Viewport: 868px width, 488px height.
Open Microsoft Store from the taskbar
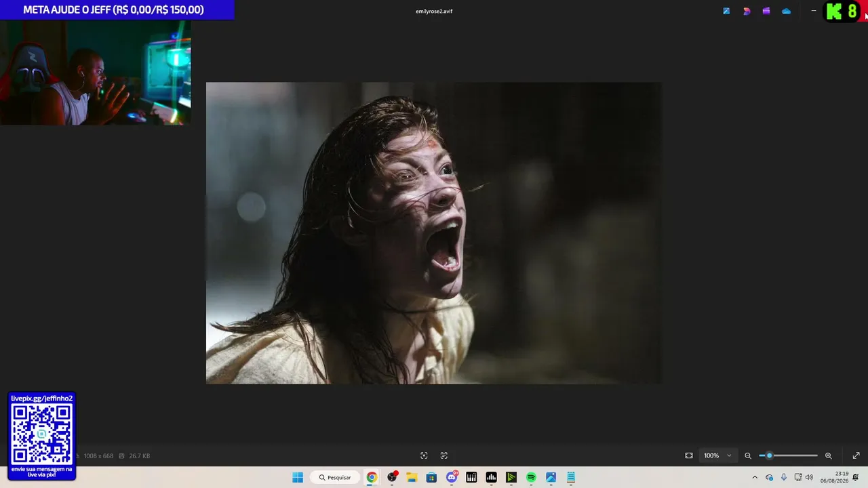pyautogui.click(x=431, y=477)
